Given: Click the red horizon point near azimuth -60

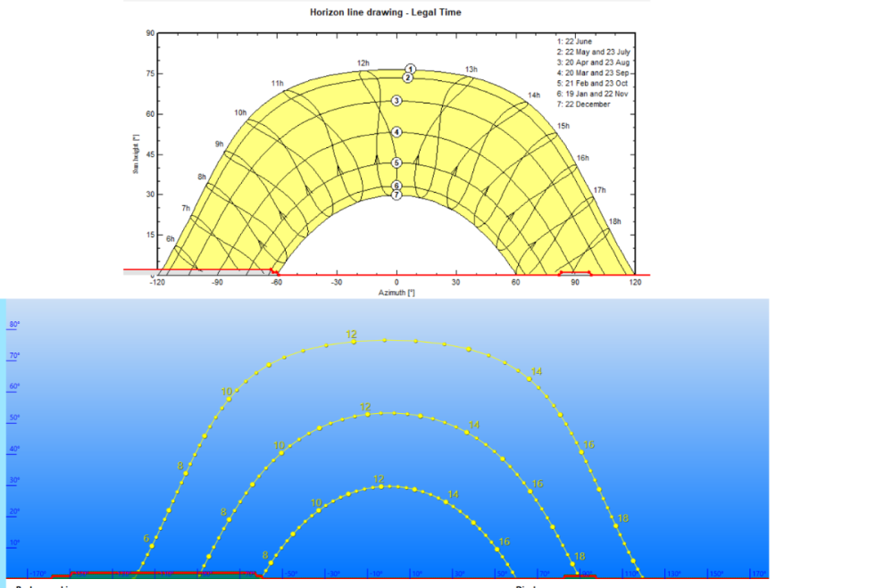Looking at the screenshot, I should [273, 269].
